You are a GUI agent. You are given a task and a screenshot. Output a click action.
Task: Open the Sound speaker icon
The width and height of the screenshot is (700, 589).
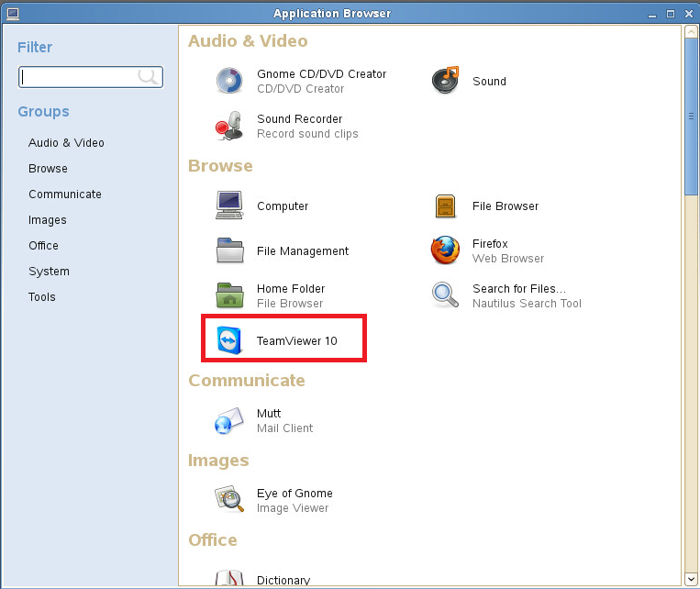445,81
